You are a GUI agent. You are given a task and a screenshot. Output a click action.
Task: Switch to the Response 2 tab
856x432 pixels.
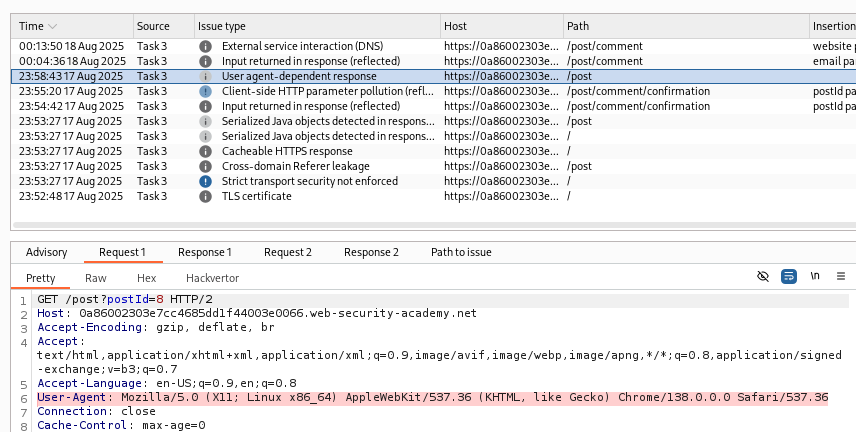coord(371,252)
